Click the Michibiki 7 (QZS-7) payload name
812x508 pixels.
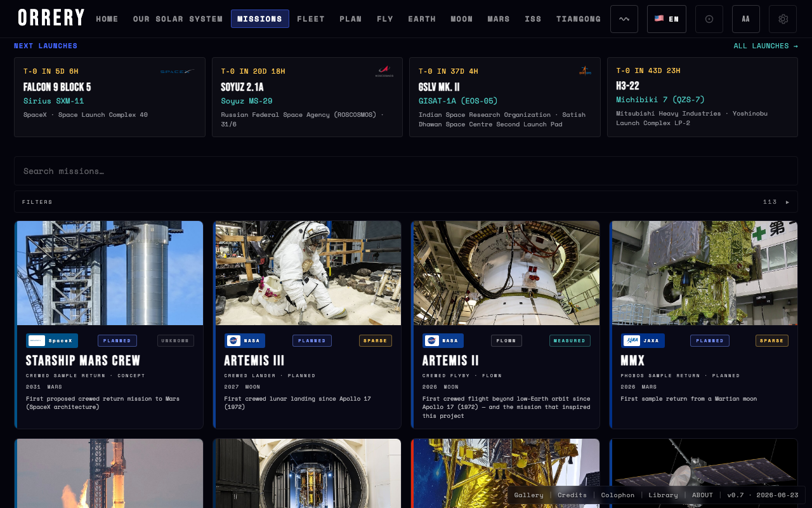click(x=660, y=100)
